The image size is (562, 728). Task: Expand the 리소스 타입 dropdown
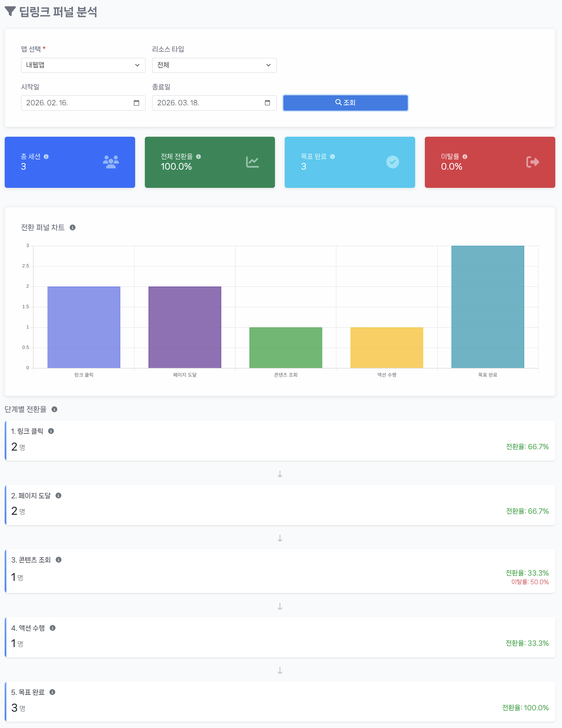tap(214, 65)
